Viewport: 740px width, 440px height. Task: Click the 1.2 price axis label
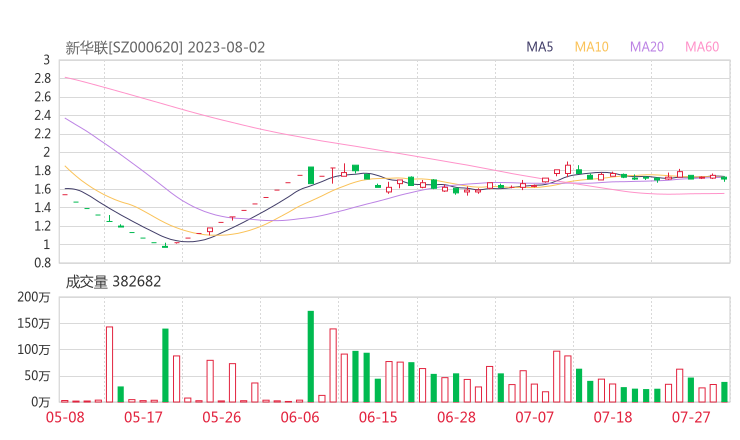pos(42,226)
